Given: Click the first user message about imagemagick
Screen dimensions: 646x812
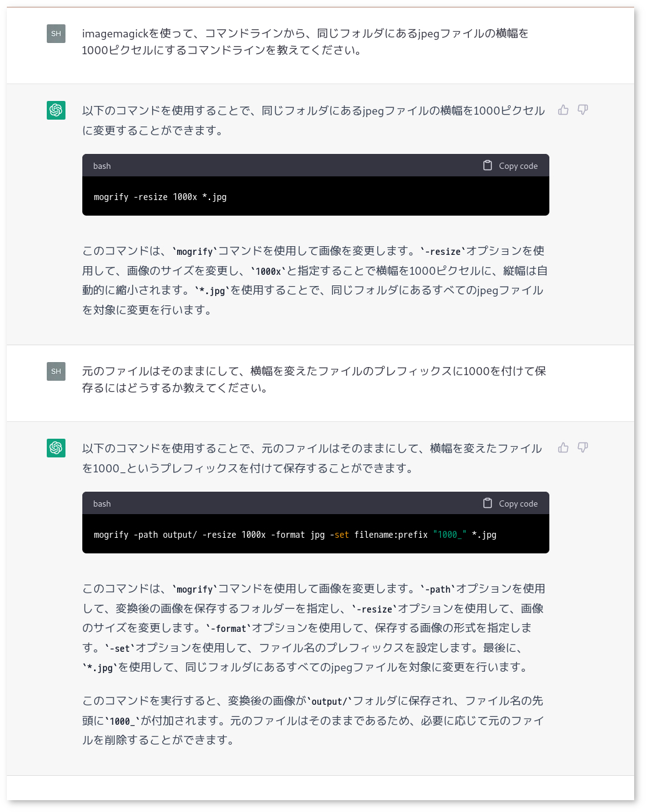Looking at the screenshot, I should coord(306,42).
